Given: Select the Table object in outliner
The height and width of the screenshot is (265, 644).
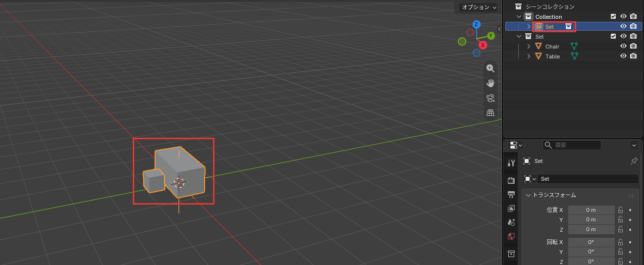Looking at the screenshot, I should tap(552, 56).
